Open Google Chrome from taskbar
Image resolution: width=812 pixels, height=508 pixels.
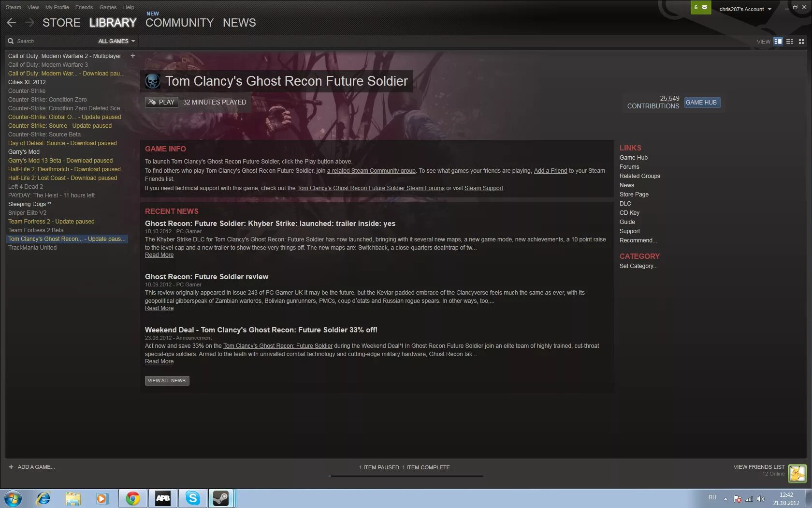133,498
